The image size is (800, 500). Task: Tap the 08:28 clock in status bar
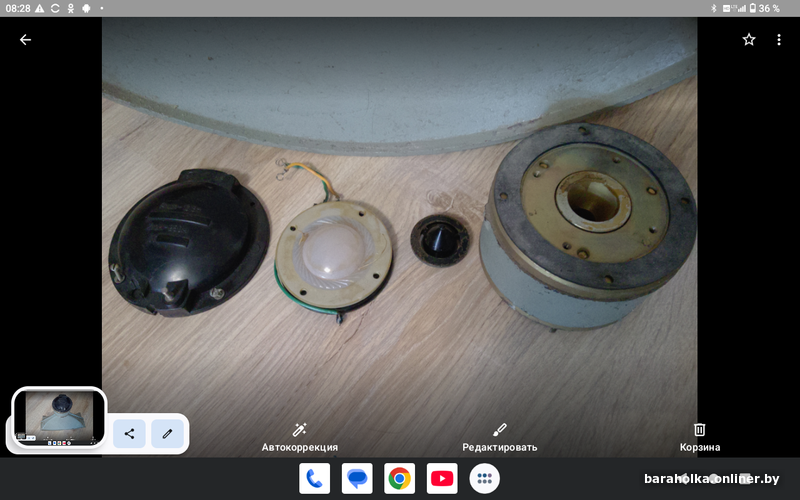point(18,8)
